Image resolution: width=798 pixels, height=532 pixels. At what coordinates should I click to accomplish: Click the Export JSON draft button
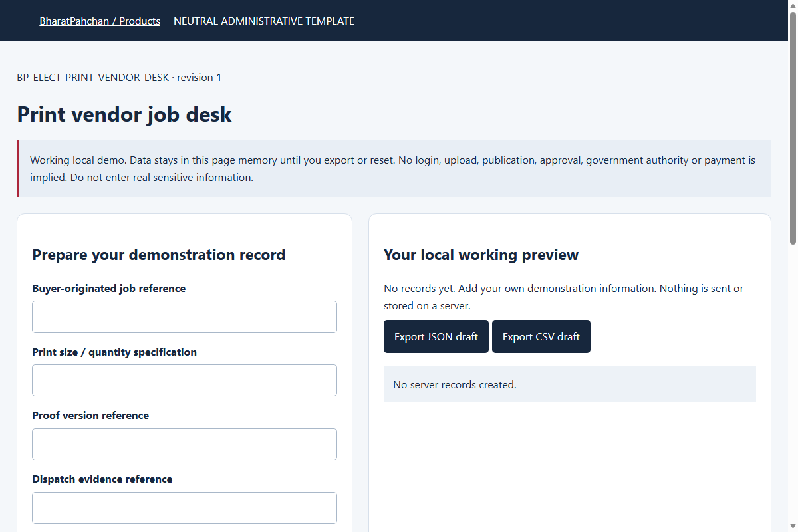(x=436, y=336)
